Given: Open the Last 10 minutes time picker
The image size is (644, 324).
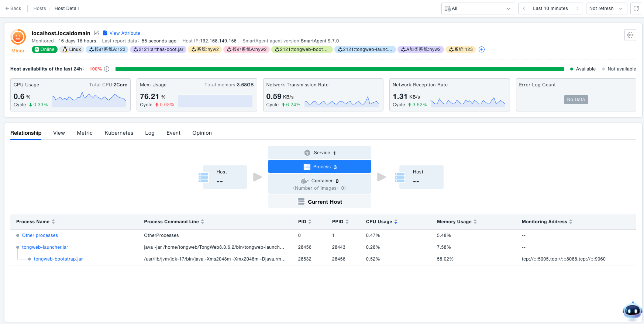Looking at the screenshot, I should click(550, 8).
